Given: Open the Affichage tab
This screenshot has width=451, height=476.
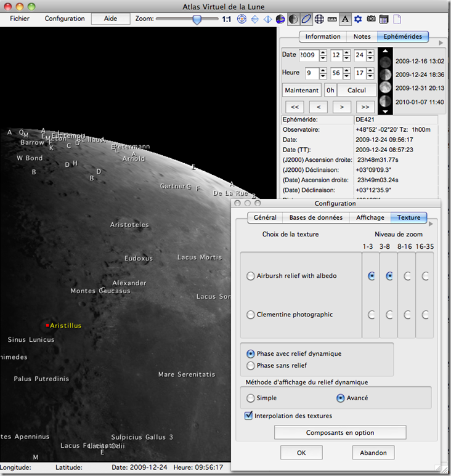Looking at the screenshot, I should click(x=370, y=217).
